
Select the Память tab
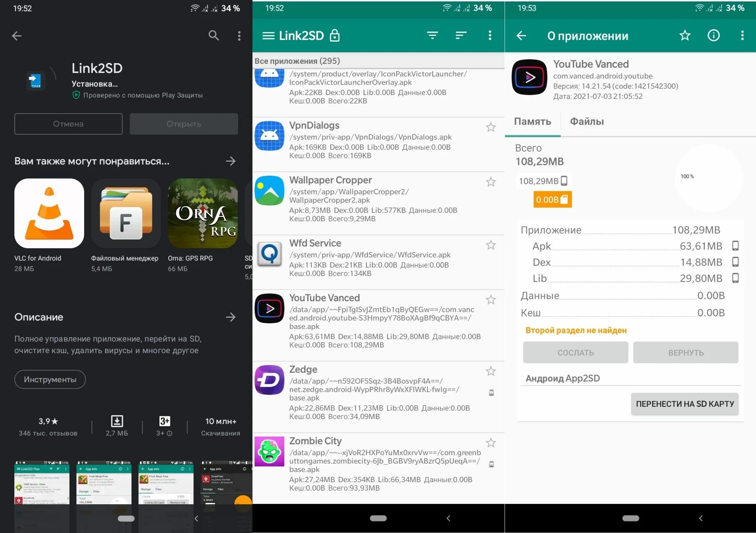coord(532,121)
